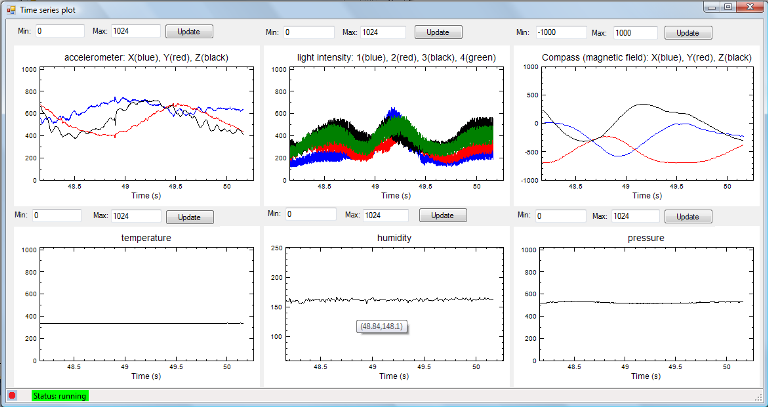Image resolution: width=768 pixels, height=407 pixels.
Task: Focus the Max field above the humidity plot
Action: [x=386, y=215]
